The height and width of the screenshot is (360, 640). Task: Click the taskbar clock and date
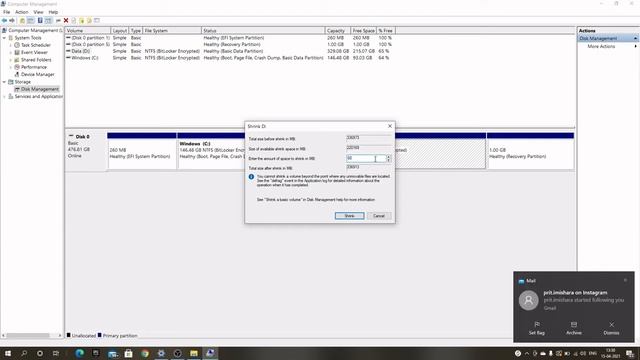[611, 353]
